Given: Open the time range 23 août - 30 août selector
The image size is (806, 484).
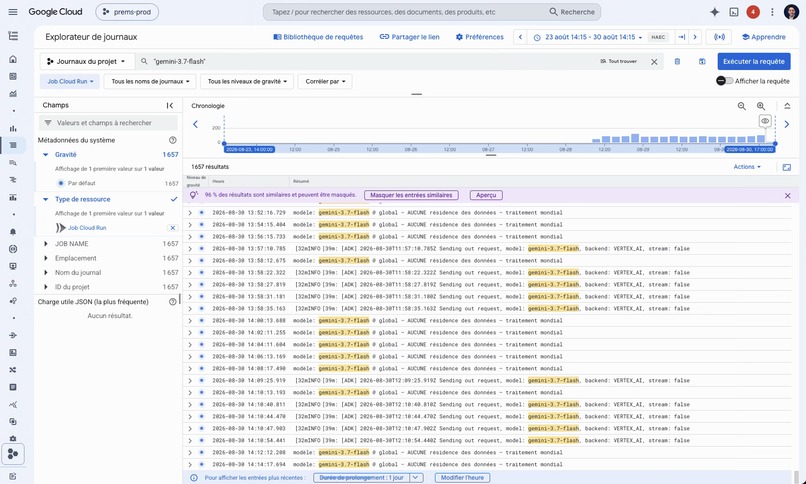Looking at the screenshot, I should (x=588, y=37).
